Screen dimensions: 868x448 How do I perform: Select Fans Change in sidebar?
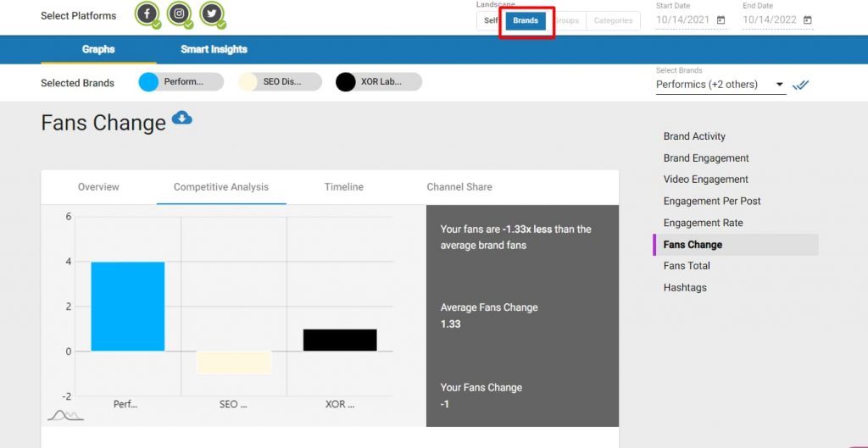pos(736,245)
